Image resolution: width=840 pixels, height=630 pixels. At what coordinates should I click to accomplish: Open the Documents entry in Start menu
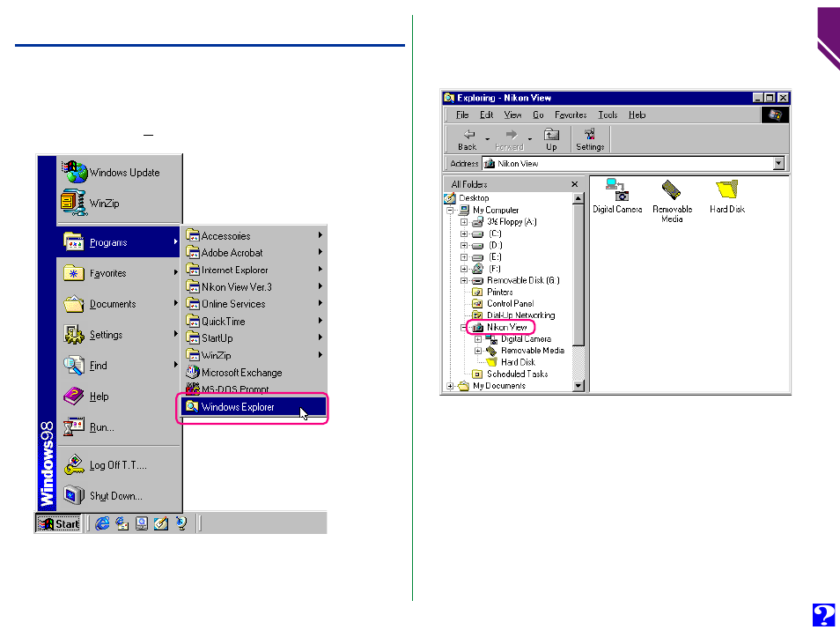pos(119,304)
